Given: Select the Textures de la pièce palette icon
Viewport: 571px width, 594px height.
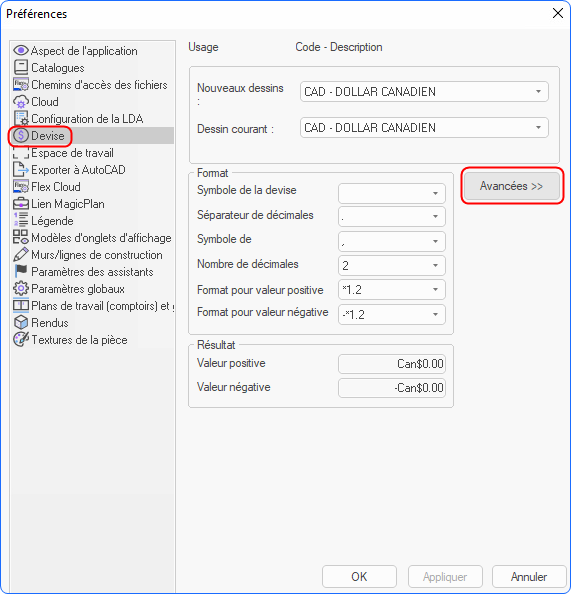Looking at the screenshot, I should [21, 339].
